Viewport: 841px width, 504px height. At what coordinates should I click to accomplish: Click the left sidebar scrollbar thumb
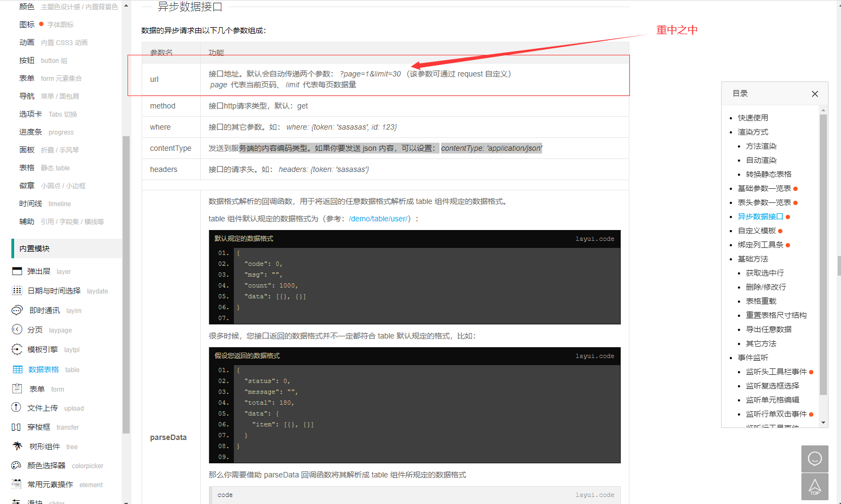click(126, 285)
